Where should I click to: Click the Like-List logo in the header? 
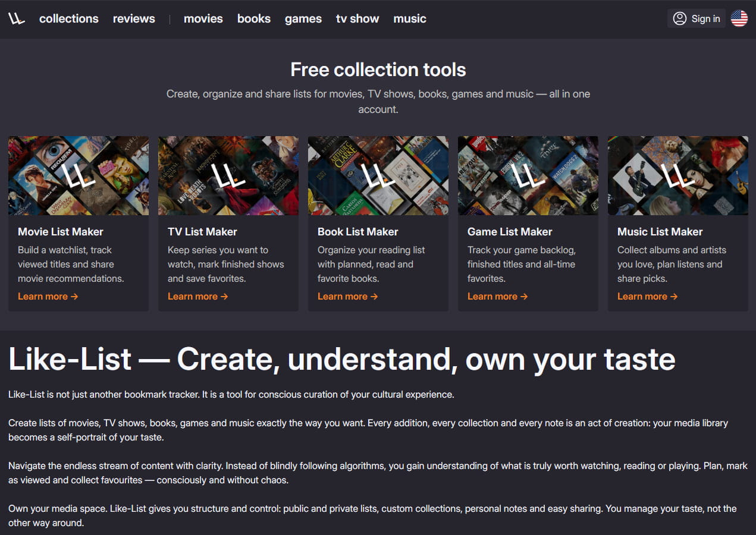click(17, 18)
